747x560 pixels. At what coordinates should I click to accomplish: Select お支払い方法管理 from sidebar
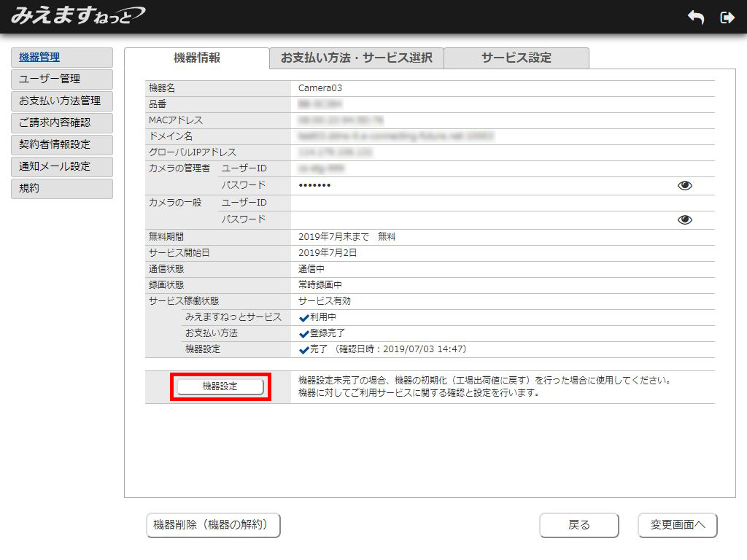[62, 101]
